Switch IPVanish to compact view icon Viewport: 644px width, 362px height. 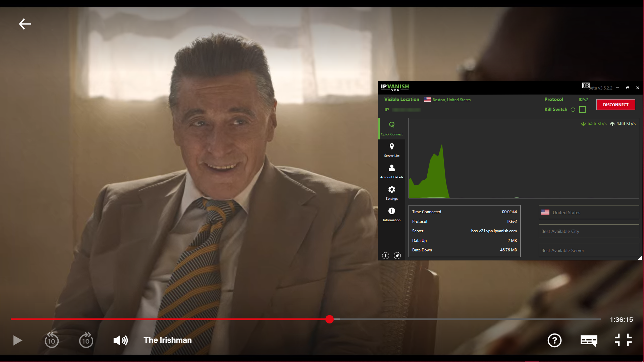point(586,85)
